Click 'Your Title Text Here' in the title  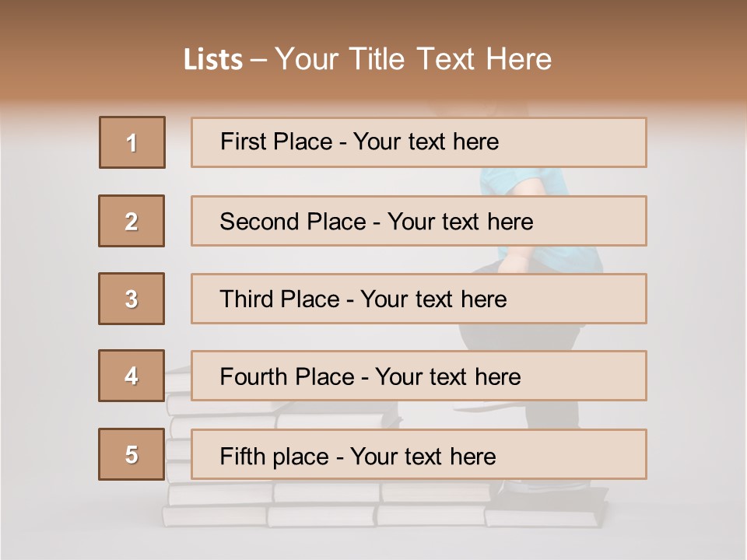pos(413,59)
